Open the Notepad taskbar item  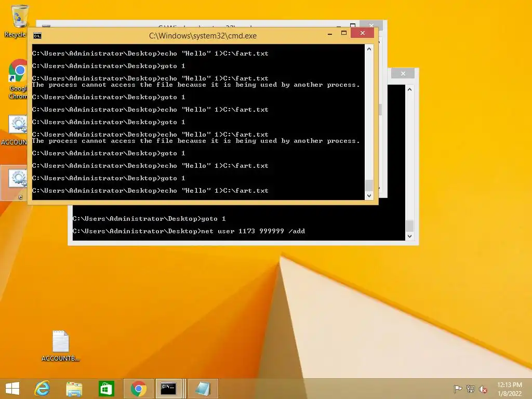pos(203,389)
